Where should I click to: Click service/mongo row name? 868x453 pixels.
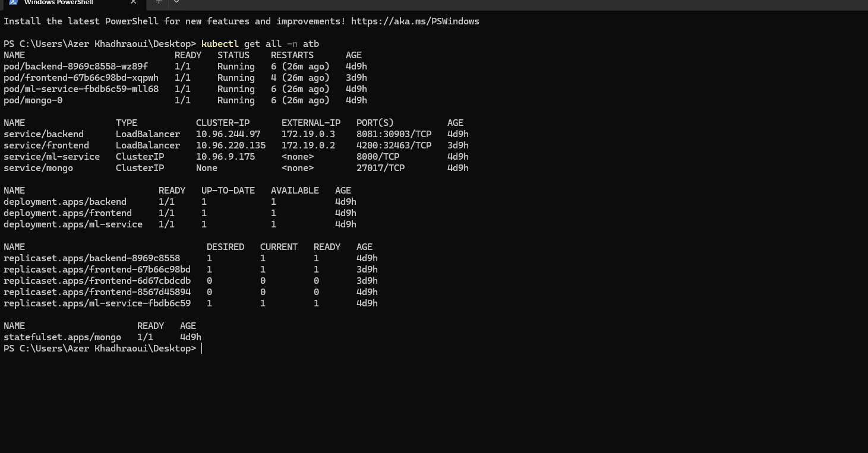point(38,168)
